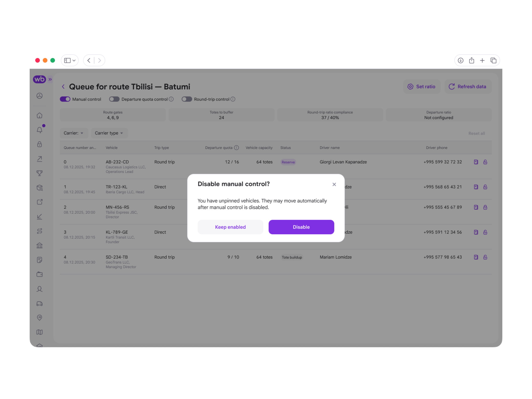
Task: Click phone number +995 599 32 72 32
Action: coord(442,162)
